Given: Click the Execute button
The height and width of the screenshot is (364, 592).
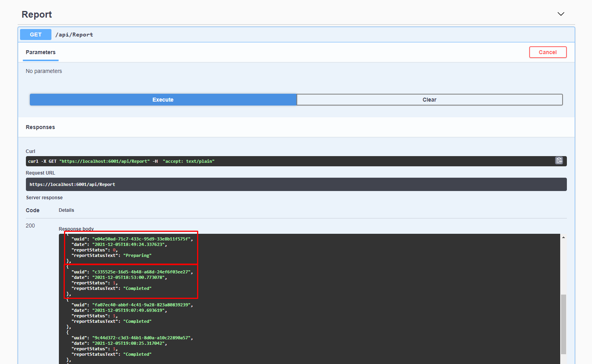Looking at the screenshot, I should [x=163, y=100].
